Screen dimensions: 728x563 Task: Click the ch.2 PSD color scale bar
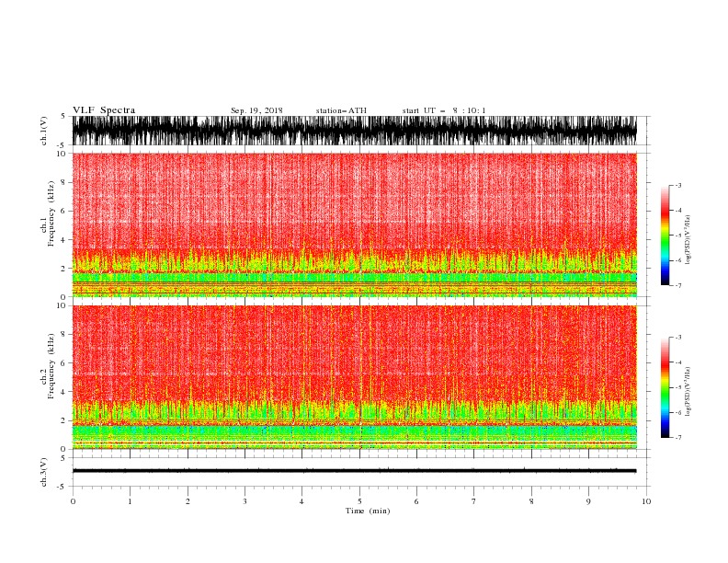(x=665, y=387)
